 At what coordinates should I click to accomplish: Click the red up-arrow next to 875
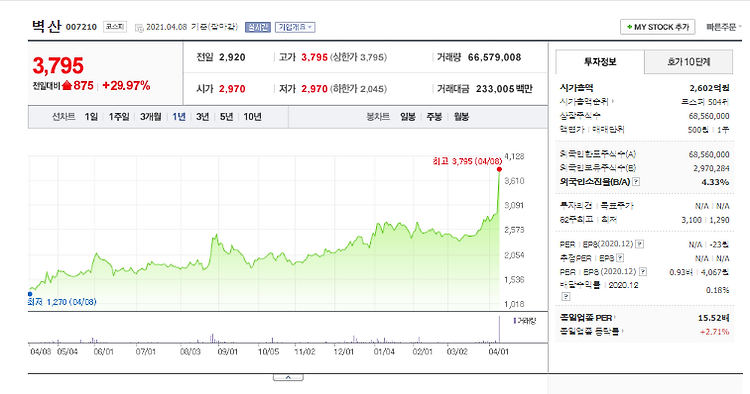67,86
